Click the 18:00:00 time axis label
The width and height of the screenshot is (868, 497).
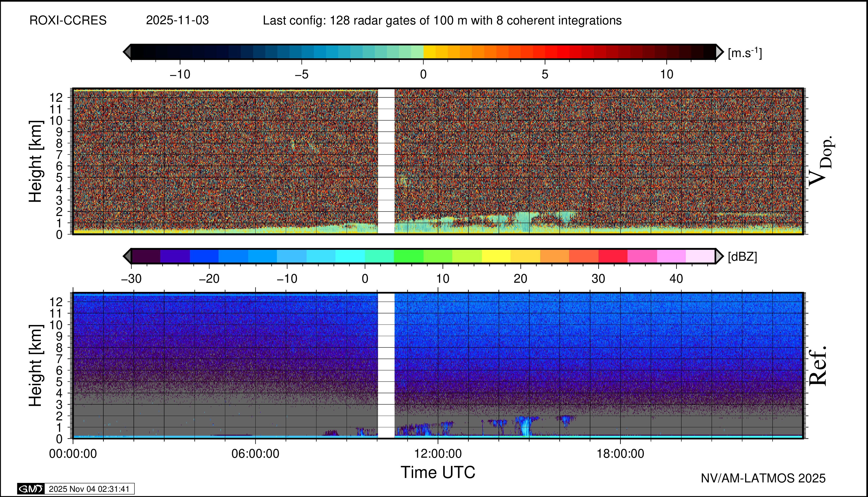pos(621,454)
